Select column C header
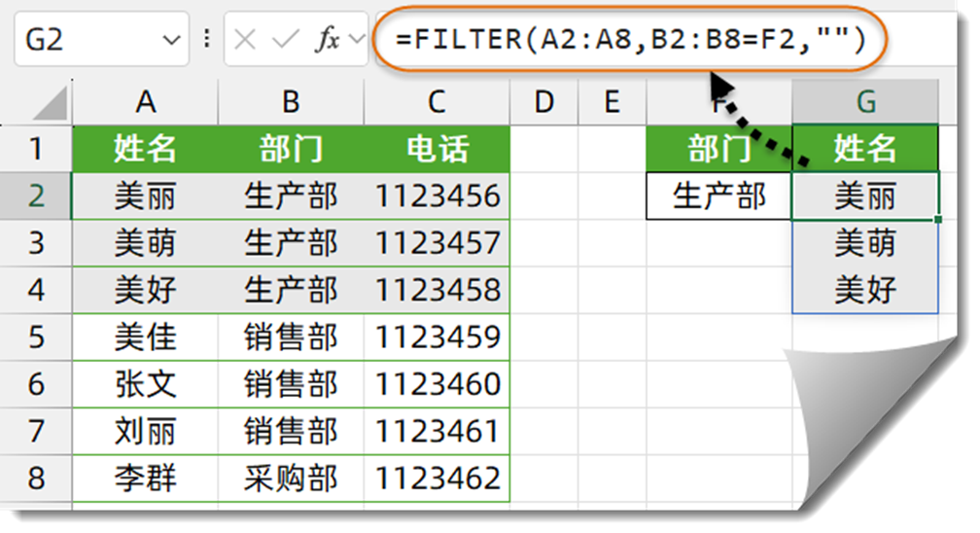This screenshot has height=533, width=980. click(437, 102)
